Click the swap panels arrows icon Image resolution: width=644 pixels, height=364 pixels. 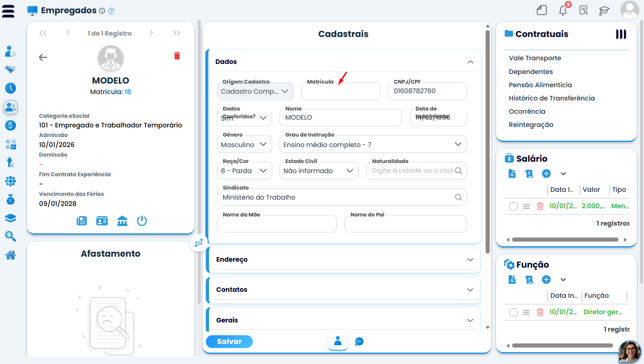click(x=199, y=243)
